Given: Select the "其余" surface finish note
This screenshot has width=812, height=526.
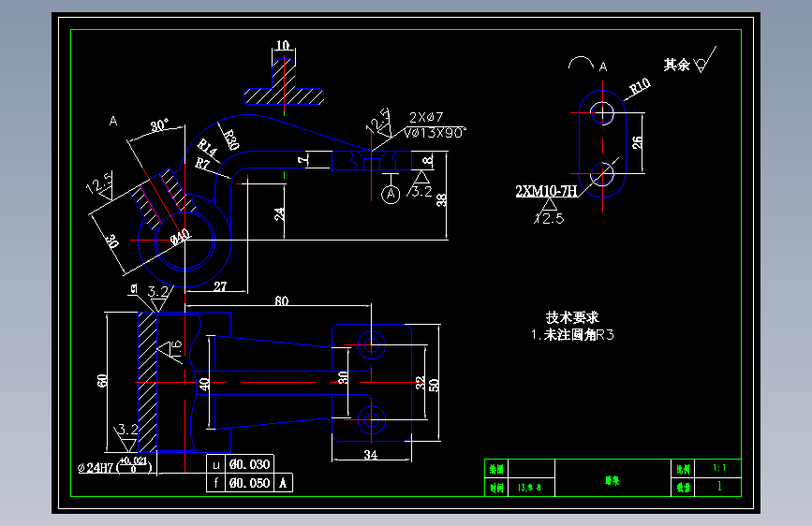Looking at the screenshot, I should pos(677,65).
